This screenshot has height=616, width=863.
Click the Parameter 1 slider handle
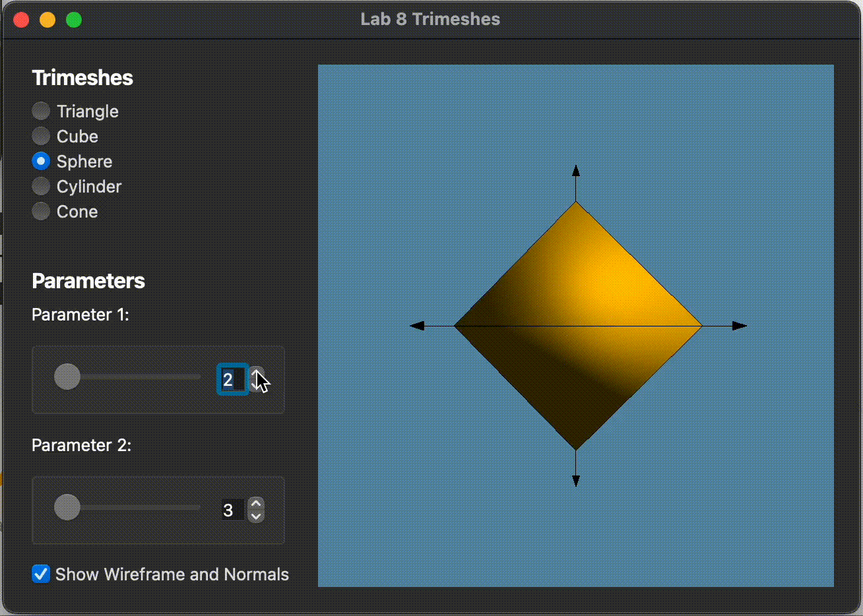67,377
